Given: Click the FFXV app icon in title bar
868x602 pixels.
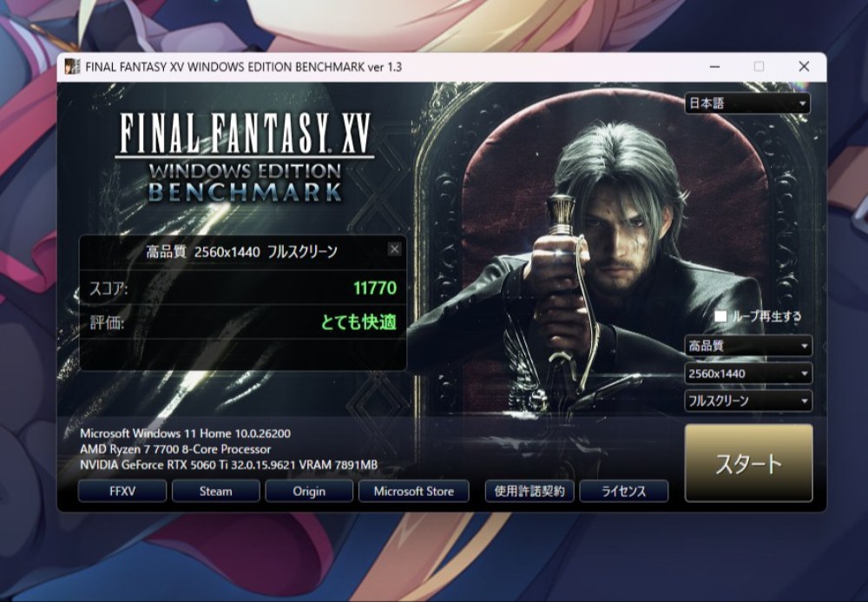Looking at the screenshot, I should (x=72, y=67).
